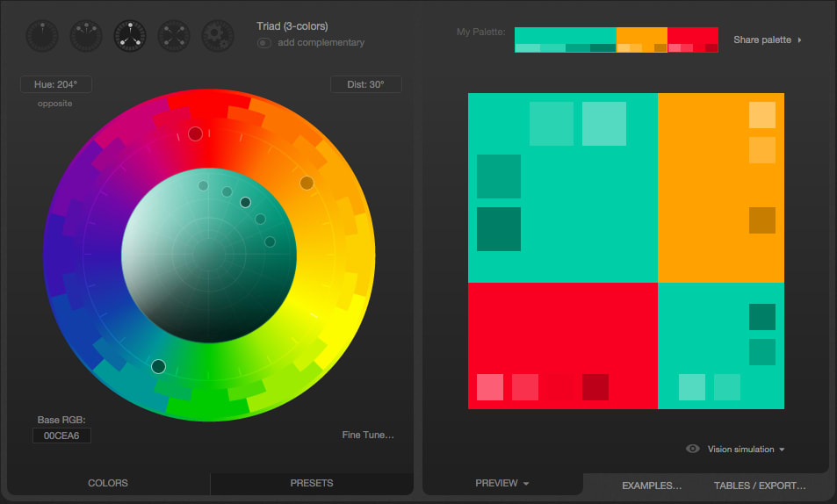The width and height of the screenshot is (837, 504).
Task: Select the Adjacent colors scheme icon
Action: pos(86,36)
